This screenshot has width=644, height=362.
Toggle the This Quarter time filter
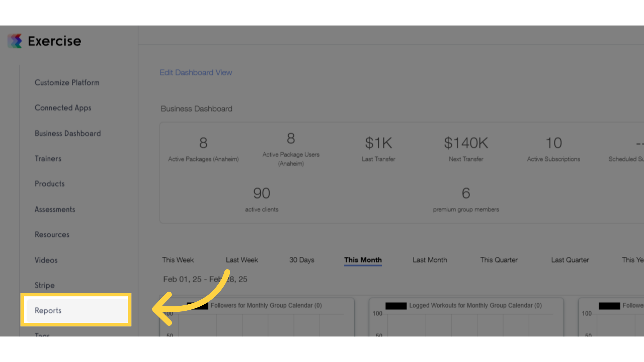pos(499,259)
